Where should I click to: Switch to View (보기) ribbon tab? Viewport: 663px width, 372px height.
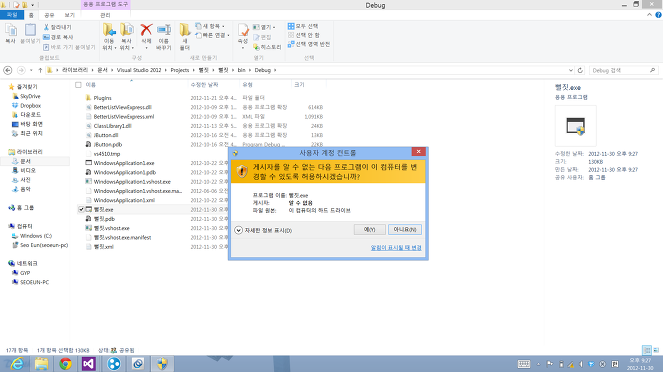click(x=69, y=15)
